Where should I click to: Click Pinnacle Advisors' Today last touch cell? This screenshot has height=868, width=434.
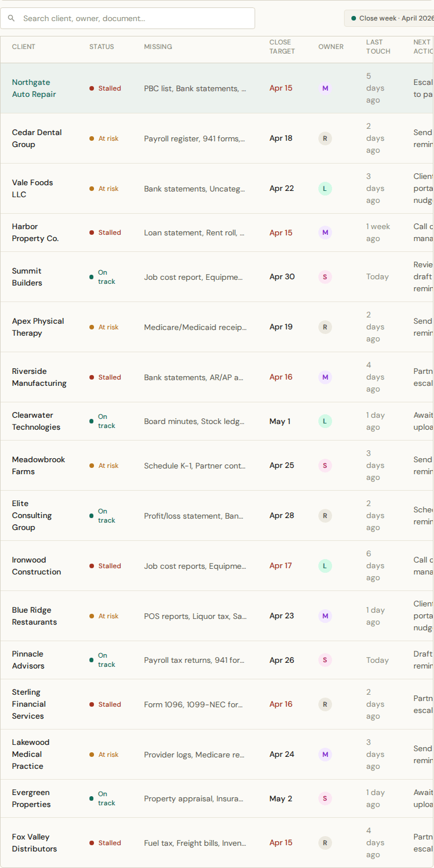click(378, 660)
